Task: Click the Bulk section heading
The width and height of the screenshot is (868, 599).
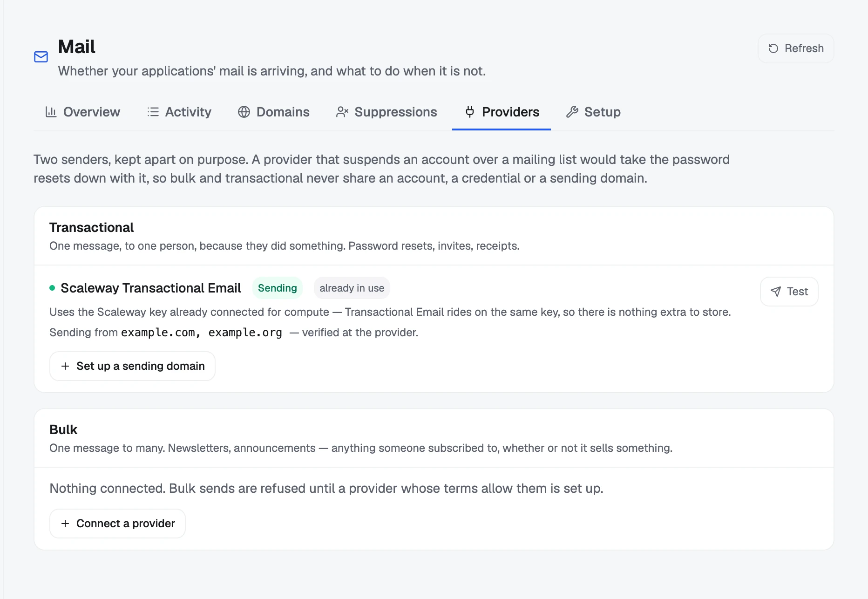Action: [x=63, y=429]
